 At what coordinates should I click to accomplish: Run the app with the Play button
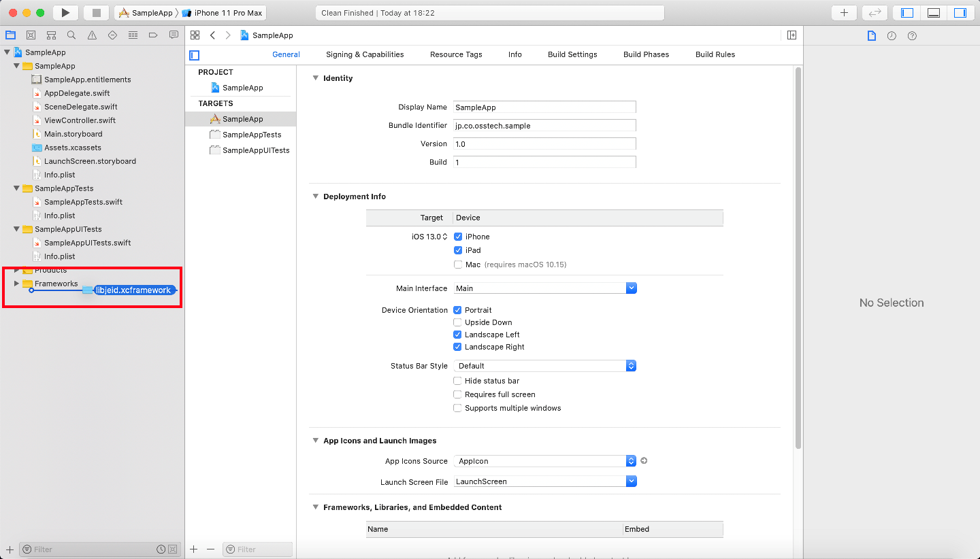tap(65, 13)
